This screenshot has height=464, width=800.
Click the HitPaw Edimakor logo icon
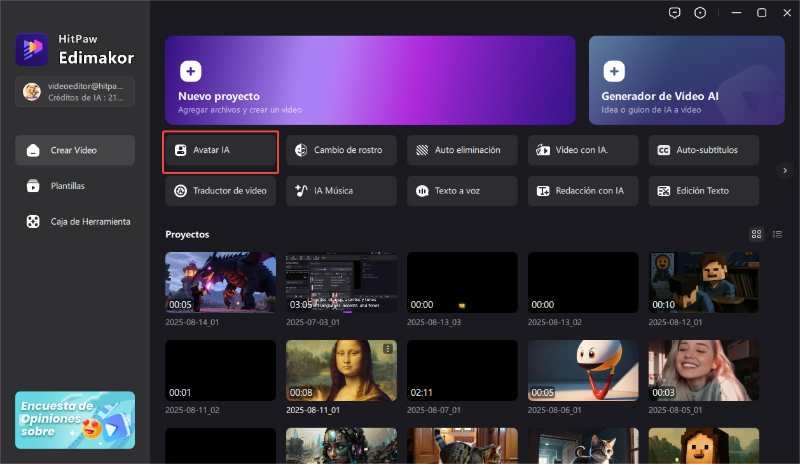32,50
